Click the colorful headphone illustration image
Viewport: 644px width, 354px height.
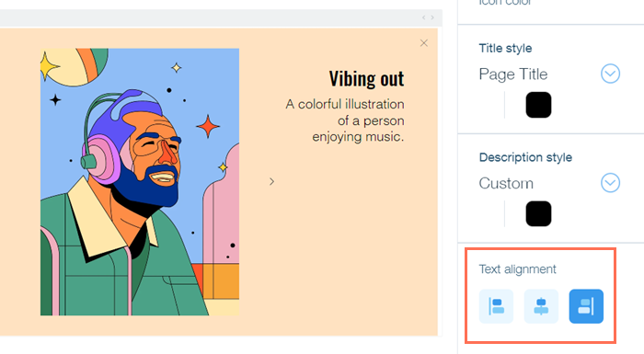140,182
